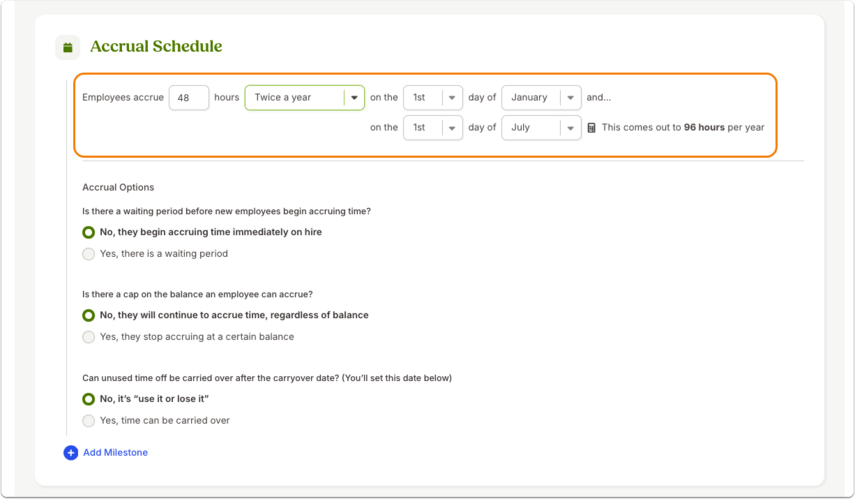Click the Add Milestone link
This screenshot has height=499, width=855.
click(115, 453)
